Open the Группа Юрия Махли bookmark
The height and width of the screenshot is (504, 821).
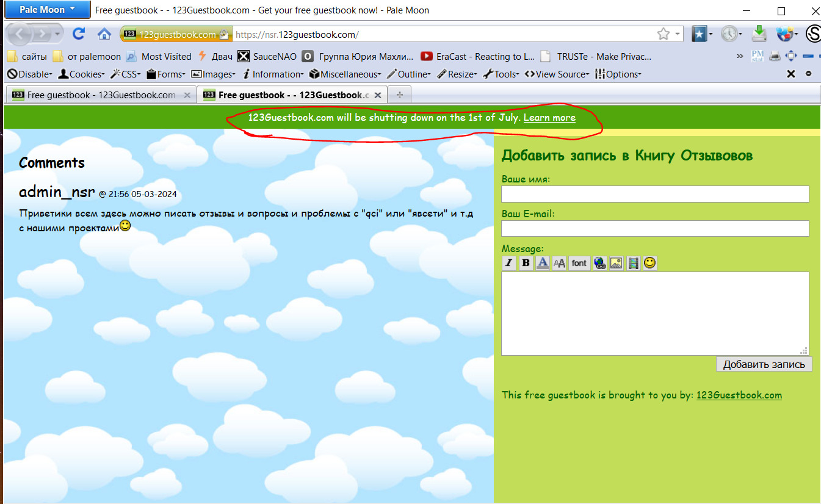358,56
